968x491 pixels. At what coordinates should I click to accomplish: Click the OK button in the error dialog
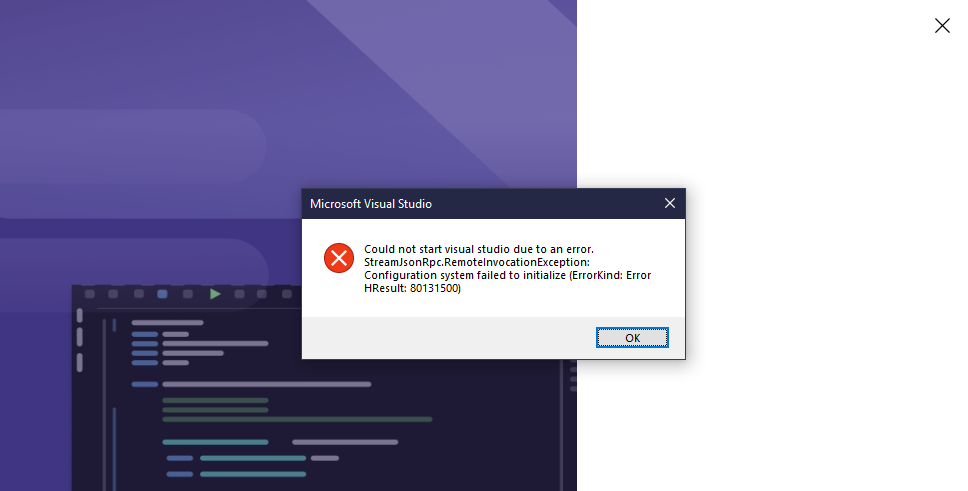(x=632, y=338)
